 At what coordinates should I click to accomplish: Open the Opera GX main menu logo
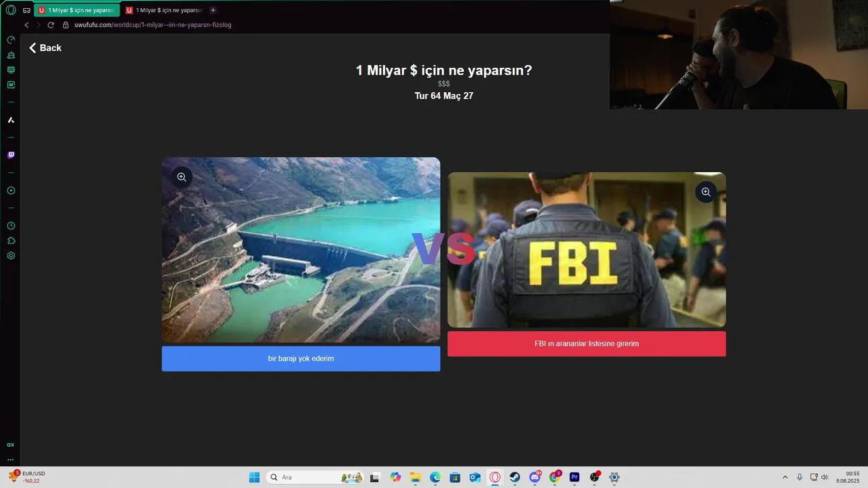(x=11, y=10)
